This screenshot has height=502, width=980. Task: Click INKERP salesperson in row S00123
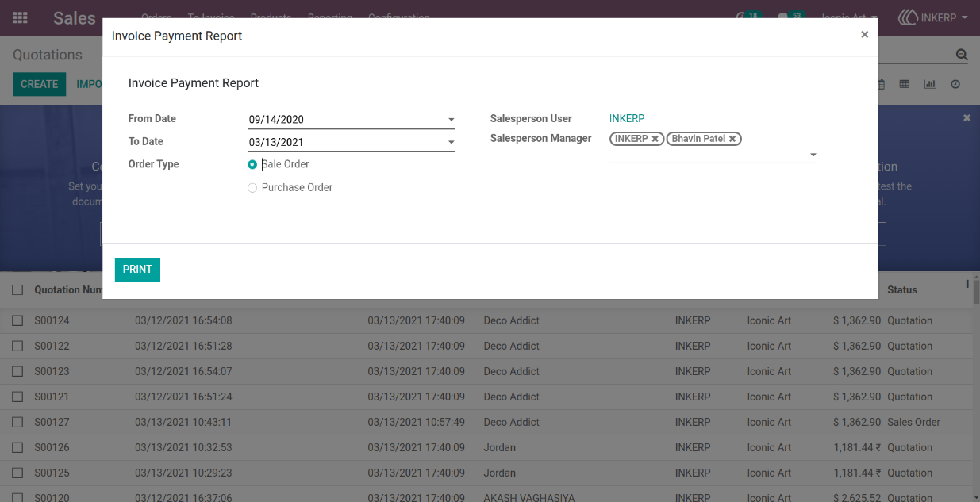(x=693, y=372)
